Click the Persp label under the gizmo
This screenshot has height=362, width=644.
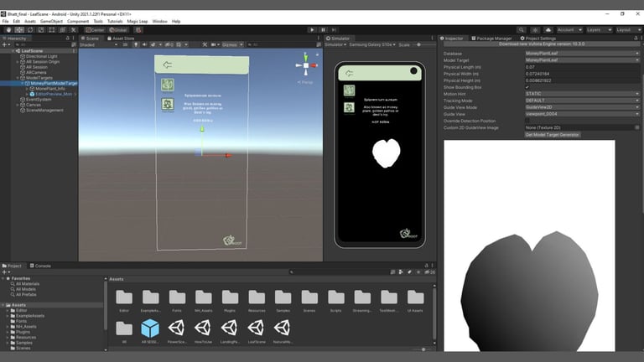305,82
